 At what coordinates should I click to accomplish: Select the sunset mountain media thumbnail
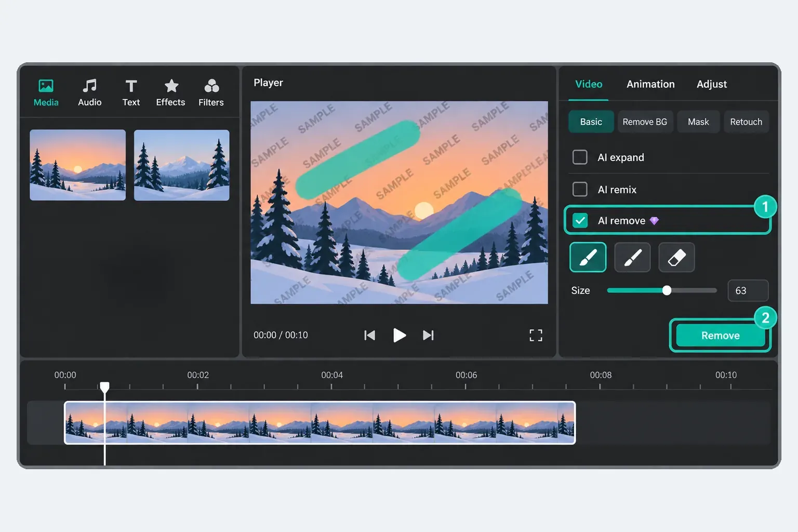click(77, 165)
